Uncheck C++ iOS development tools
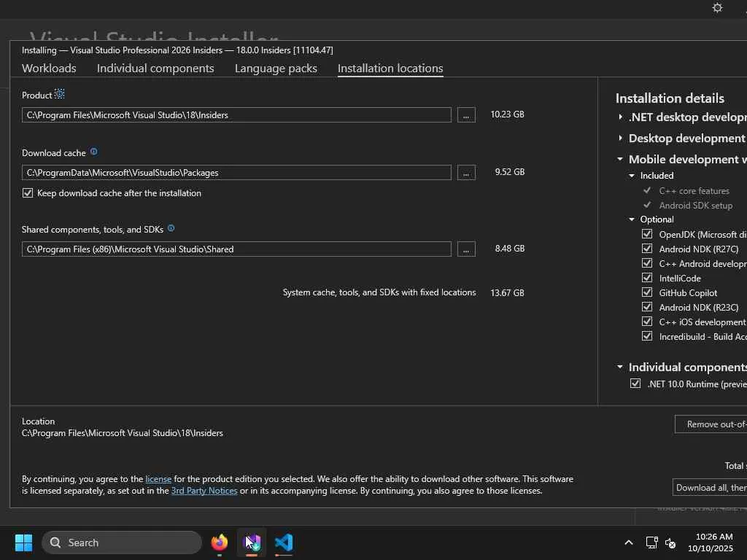Image resolution: width=747 pixels, height=560 pixels. click(x=646, y=322)
